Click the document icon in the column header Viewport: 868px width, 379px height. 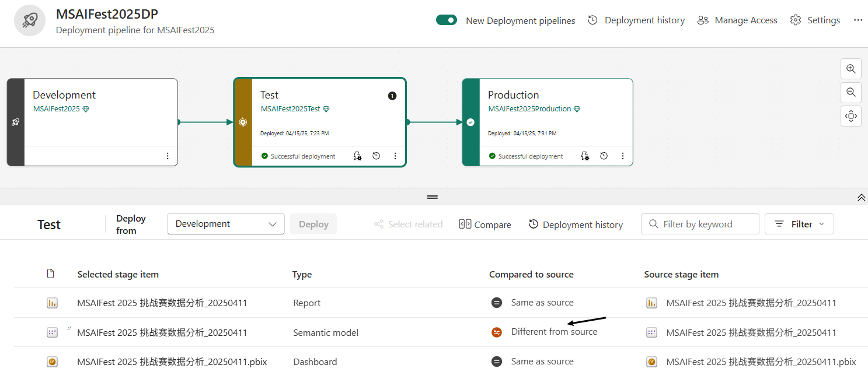point(51,273)
